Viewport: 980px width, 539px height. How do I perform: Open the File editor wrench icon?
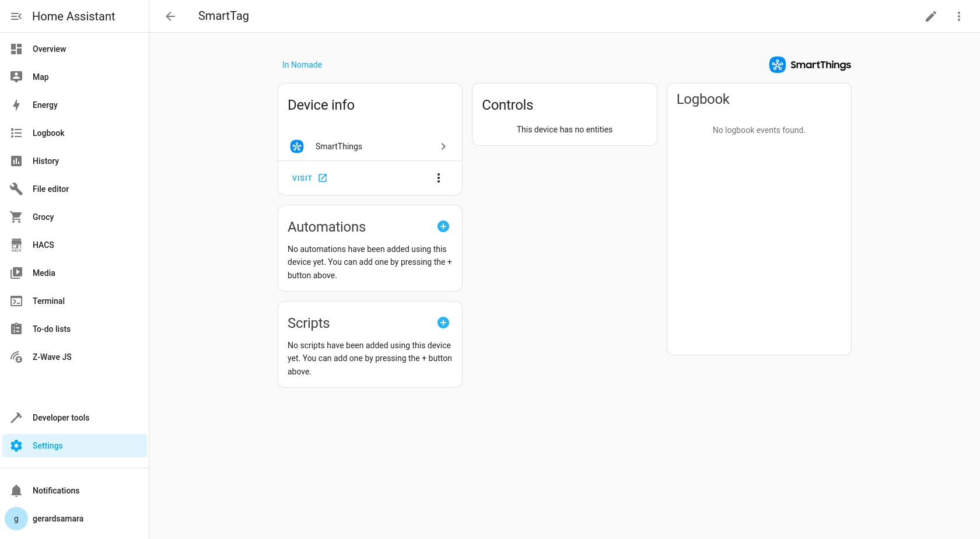[16, 189]
